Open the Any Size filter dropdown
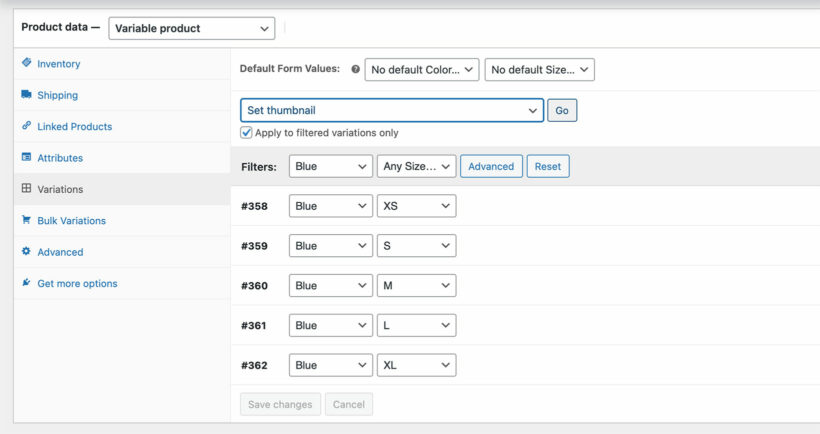Viewport: 820px width, 434px height. pos(416,167)
